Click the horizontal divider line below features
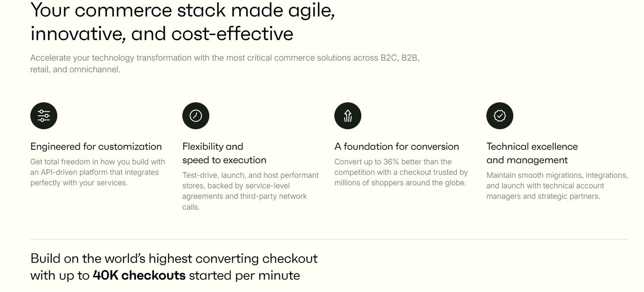This screenshot has width=644, height=292. pyautogui.click(x=329, y=239)
